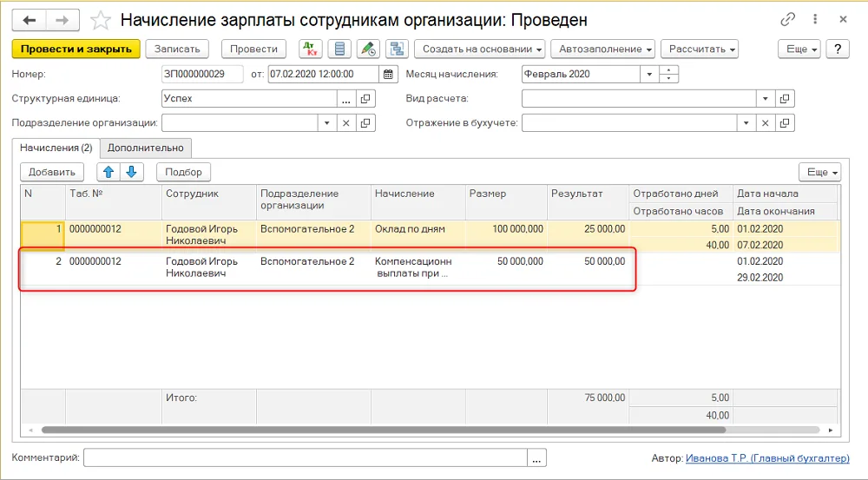The height and width of the screenshot is (480, 868).
Task: Click the Провести button
Action: pos(253,49)
